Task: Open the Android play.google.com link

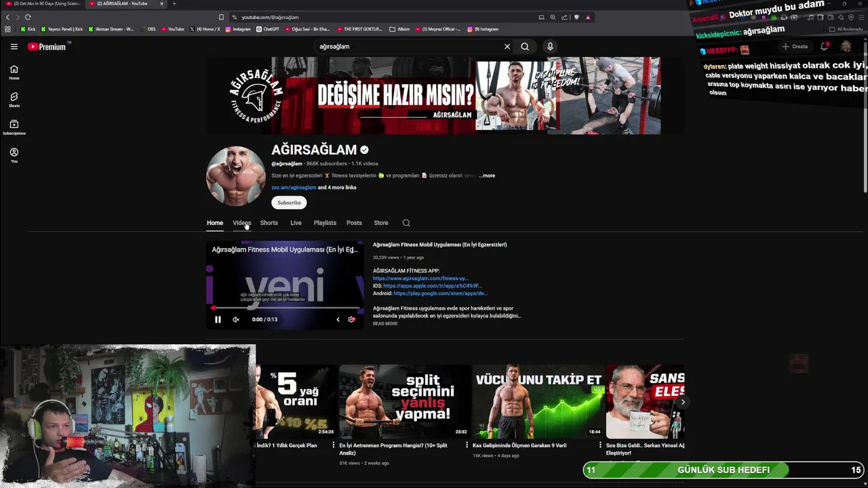Action: tap(441, 293)
